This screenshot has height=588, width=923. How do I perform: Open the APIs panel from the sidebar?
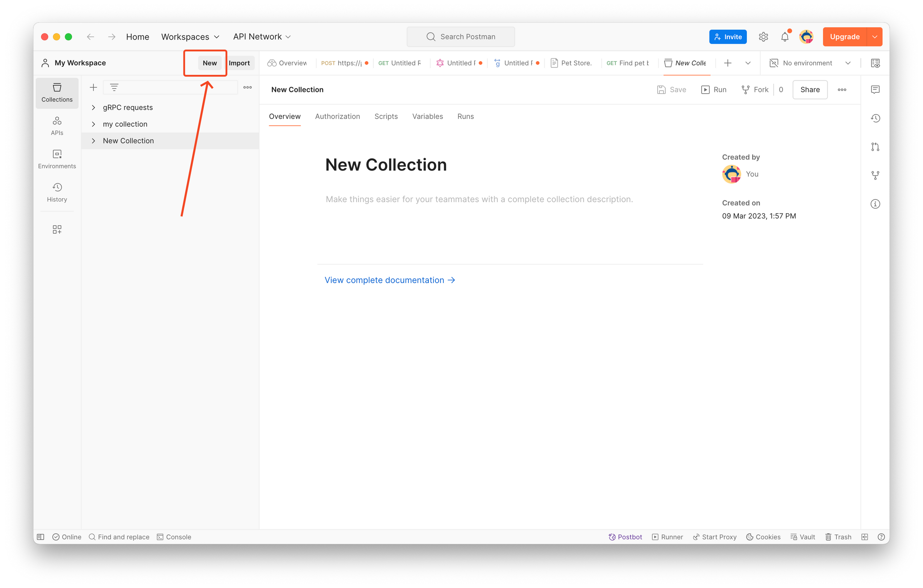[57, 126]
